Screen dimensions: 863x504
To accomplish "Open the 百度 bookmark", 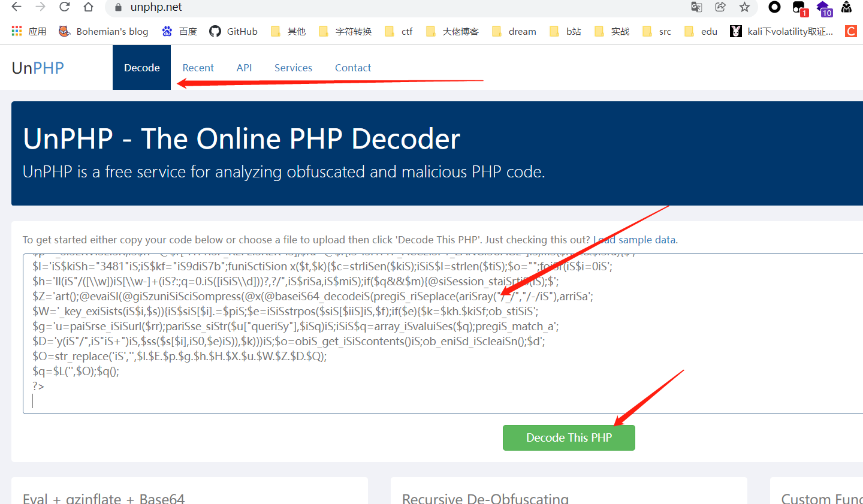I will tap(179, 31).
